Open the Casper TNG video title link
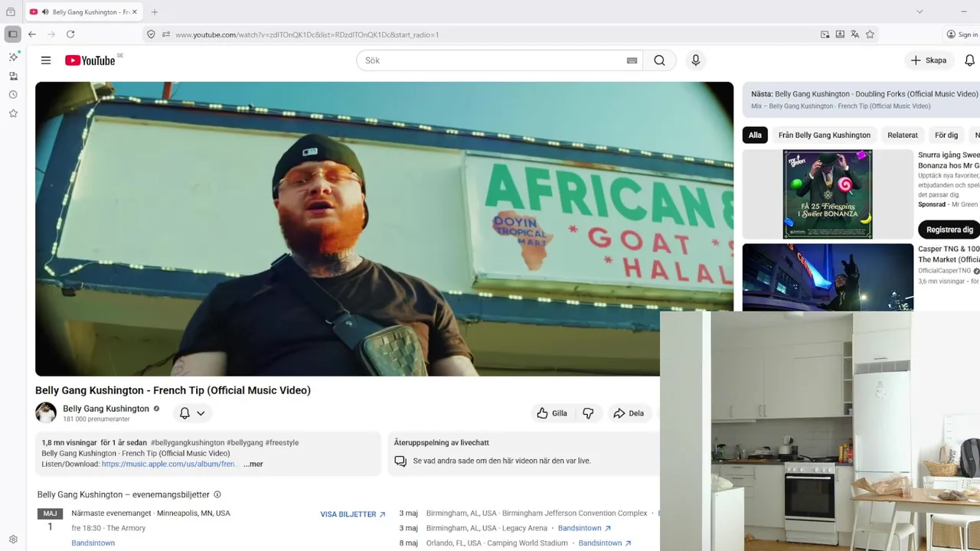The height and width of the screenshot is (551, 980). 949,254
